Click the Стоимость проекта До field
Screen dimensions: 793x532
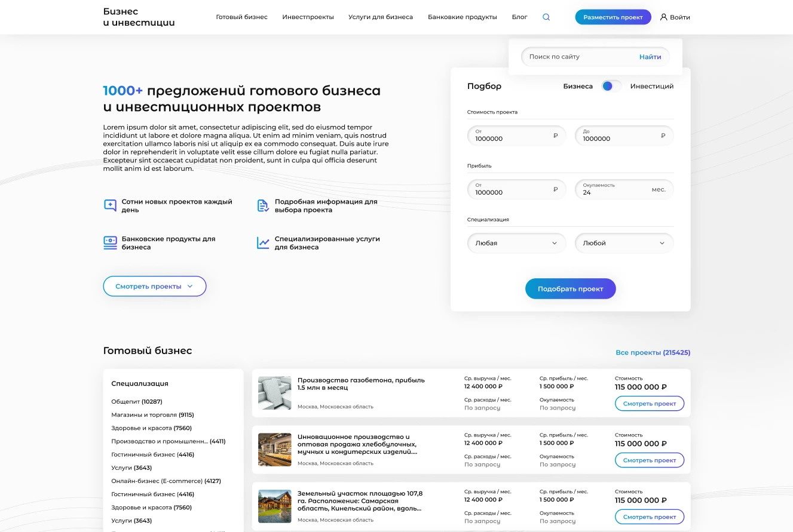click(624, 136)
